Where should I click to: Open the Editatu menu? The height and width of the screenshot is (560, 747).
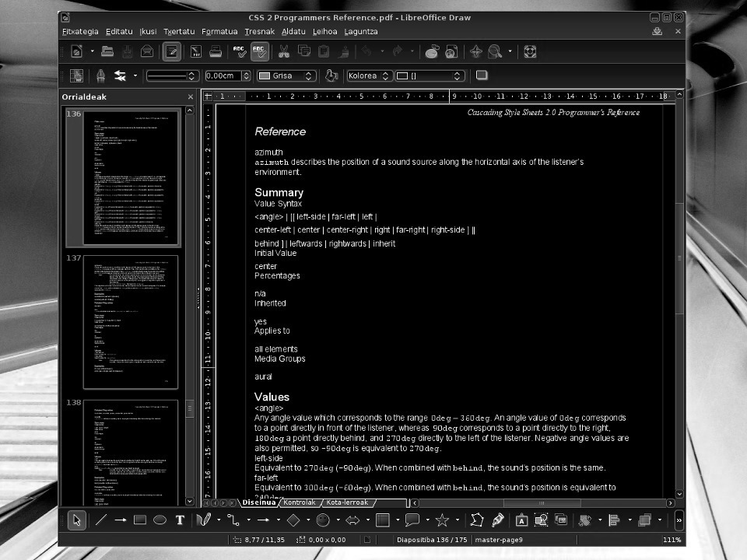[119, 31]
